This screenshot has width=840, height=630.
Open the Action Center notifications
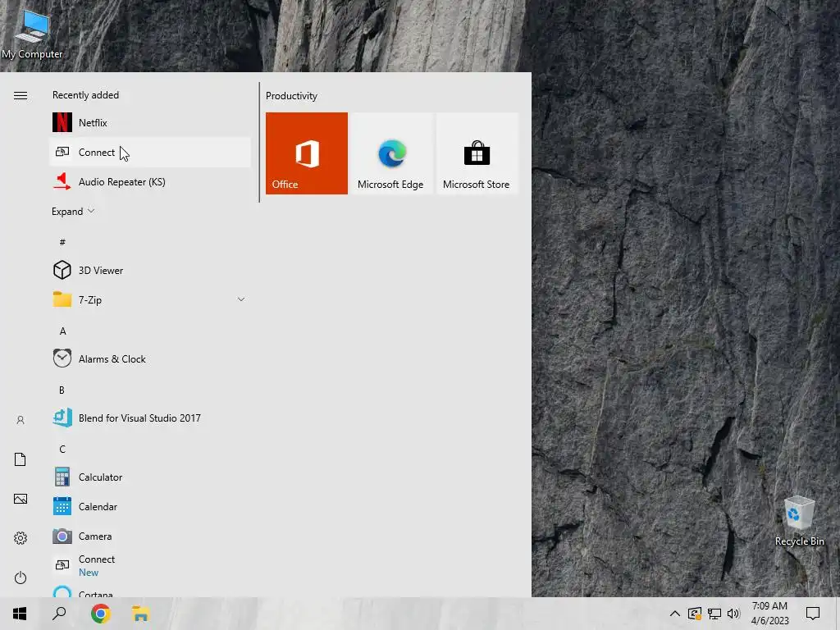click(x=813, y=614)
